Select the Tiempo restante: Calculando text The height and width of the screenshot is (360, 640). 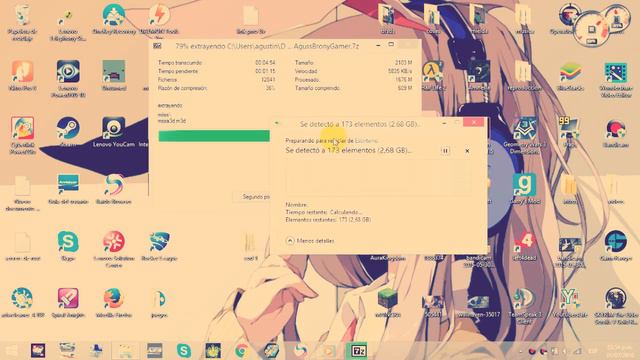[x=323, y=212]
